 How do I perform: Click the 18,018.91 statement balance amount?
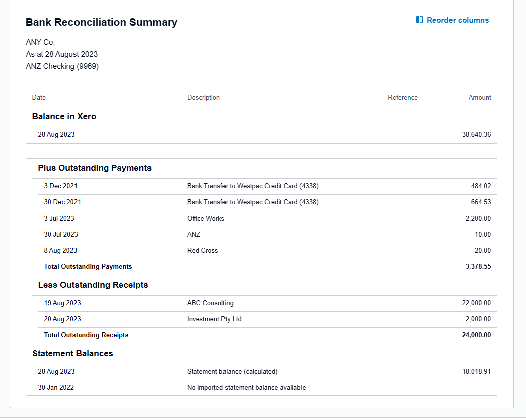point(476,372)
